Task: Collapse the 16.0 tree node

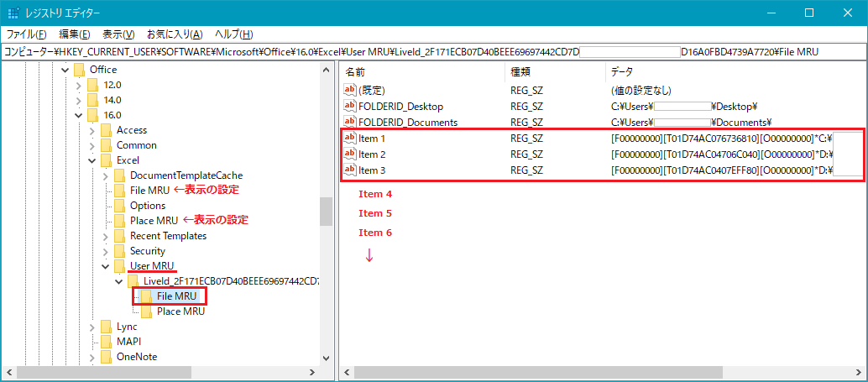Action: point(79,115)
